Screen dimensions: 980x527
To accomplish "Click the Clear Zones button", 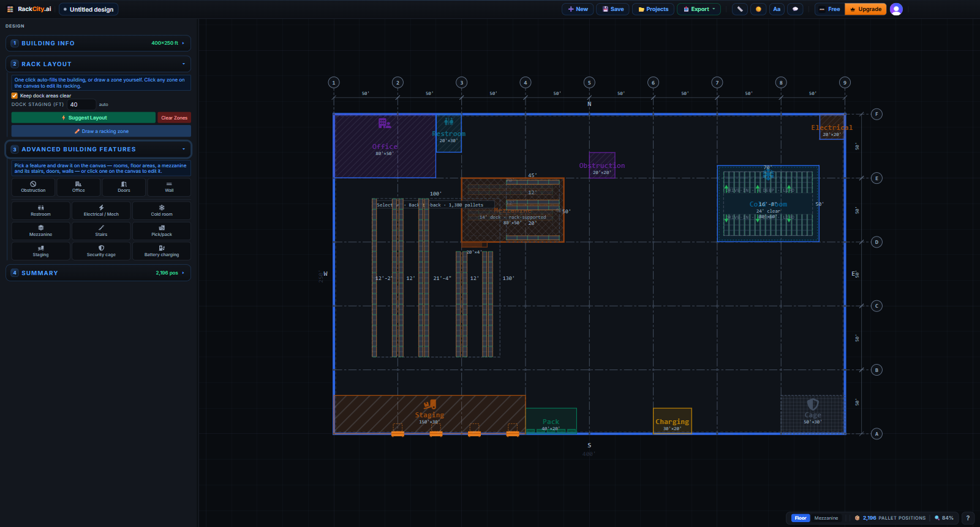I will pyautogui.click(x=175, y=118).
